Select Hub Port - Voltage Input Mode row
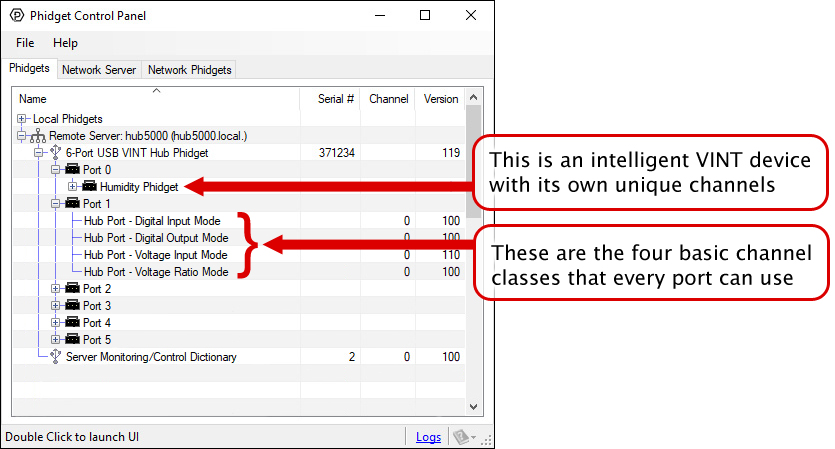The image size is (835, 449). pyautogui.click(x=239, y=255)
